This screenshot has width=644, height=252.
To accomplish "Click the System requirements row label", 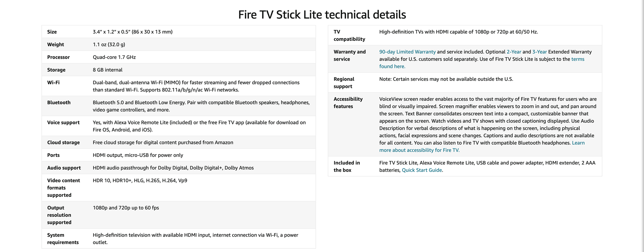I will pyautogui.click(x=63, y=239).
